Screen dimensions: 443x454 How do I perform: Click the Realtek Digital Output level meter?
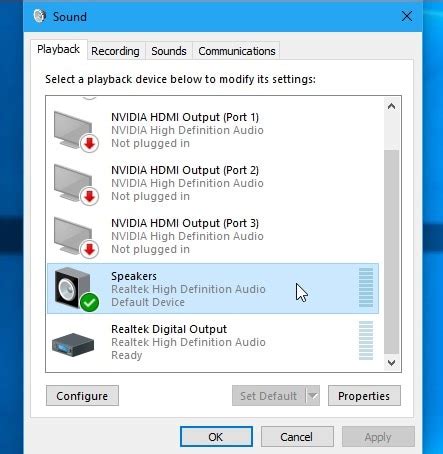click(366, 340)
